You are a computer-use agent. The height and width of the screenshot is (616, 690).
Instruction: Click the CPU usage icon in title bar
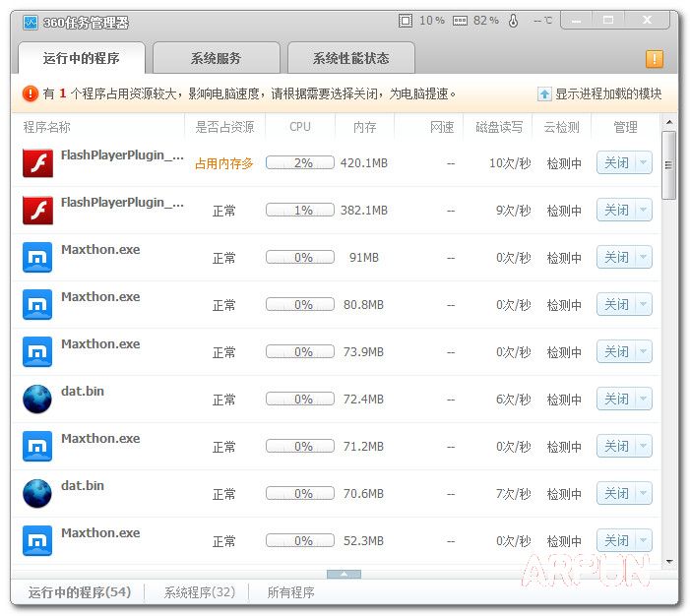[x=406, y=21]
